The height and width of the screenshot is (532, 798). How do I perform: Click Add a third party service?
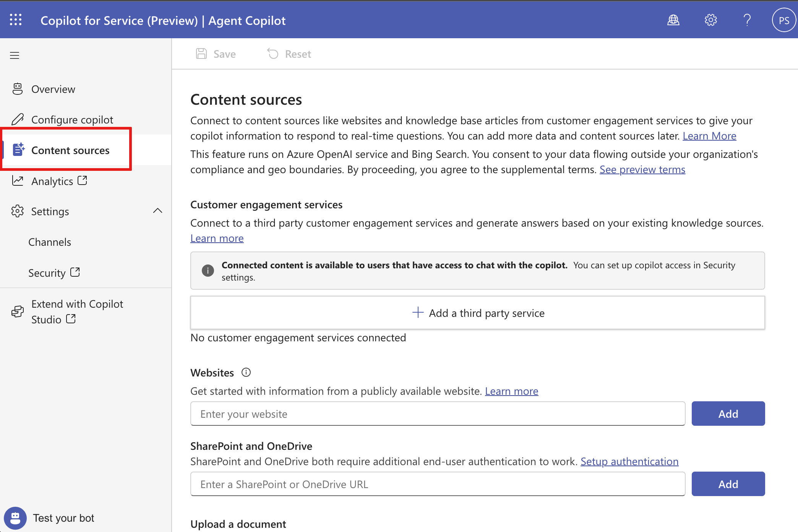coord(477,313)
